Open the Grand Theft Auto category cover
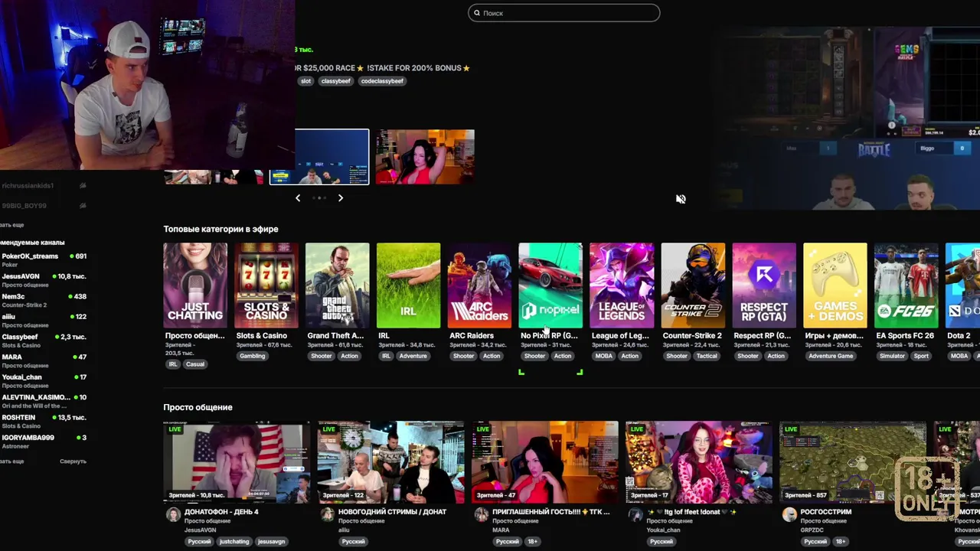This screenshot has height=551, width=980. 338,285
